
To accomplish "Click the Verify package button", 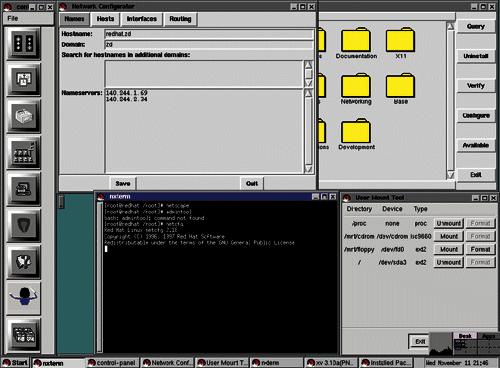I will (x=476, y=86).
